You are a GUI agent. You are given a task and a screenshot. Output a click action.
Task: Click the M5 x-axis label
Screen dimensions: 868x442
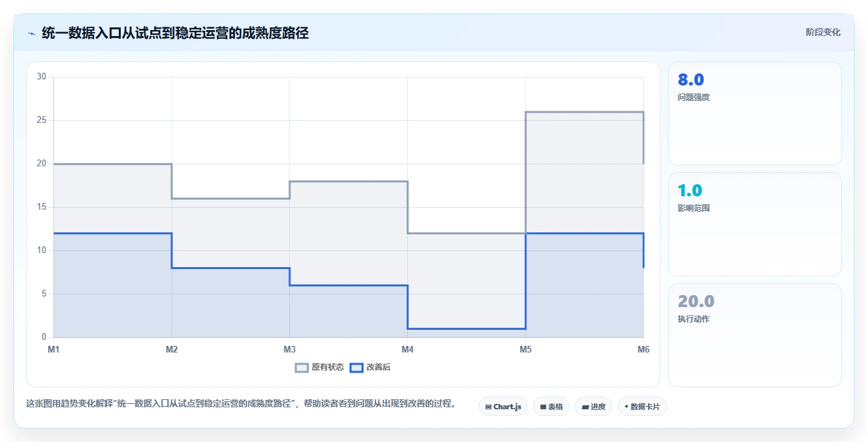(525, 349)
